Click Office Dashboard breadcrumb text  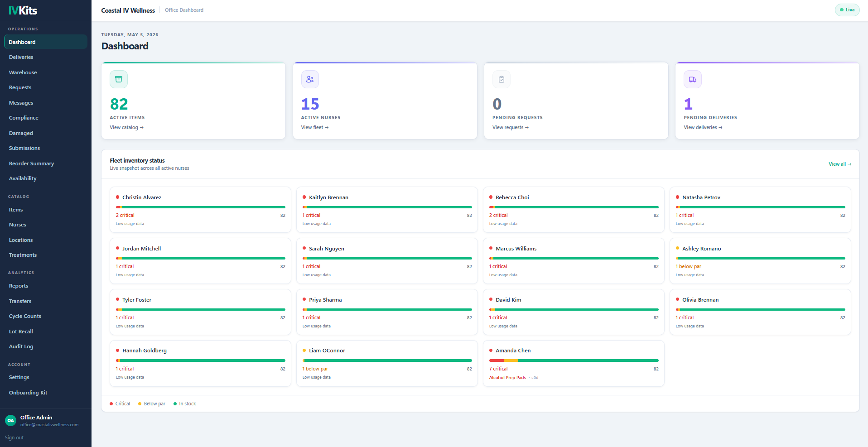(184, 10)
